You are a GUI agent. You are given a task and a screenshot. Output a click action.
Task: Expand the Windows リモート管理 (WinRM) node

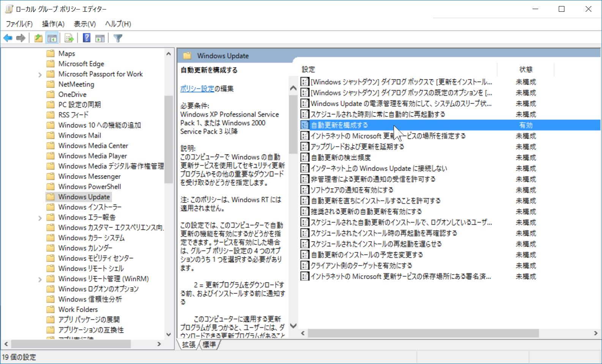[40, 279]
